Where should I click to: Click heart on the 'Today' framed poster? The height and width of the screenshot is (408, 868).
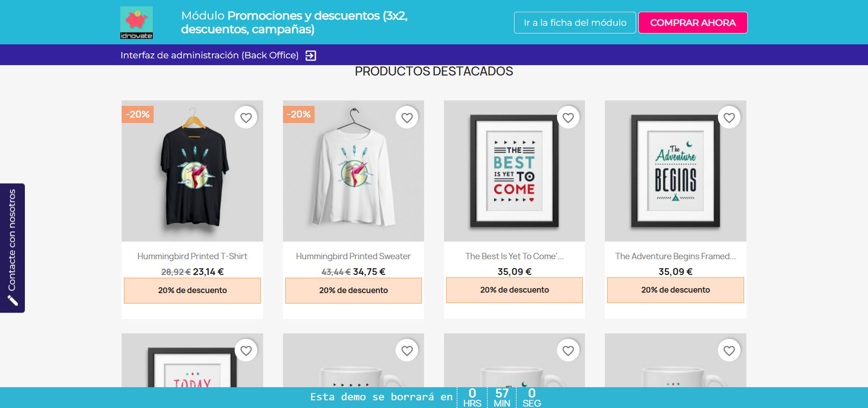click(x=246, y=351)
